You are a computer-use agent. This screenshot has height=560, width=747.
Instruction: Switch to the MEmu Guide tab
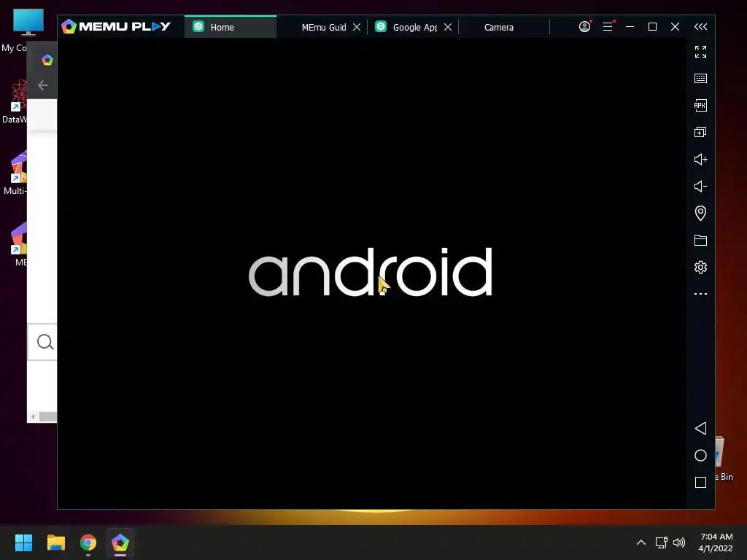pos(323,27)
